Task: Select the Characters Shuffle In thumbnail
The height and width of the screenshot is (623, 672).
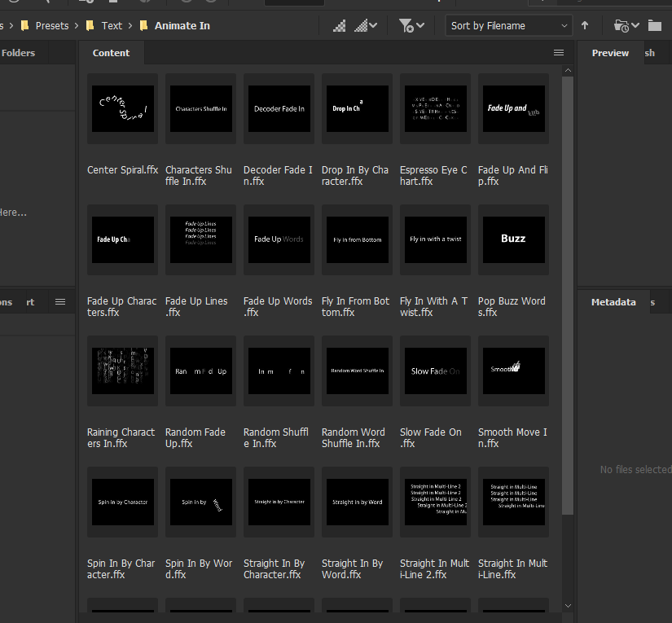Action: [x=201, y=108]
